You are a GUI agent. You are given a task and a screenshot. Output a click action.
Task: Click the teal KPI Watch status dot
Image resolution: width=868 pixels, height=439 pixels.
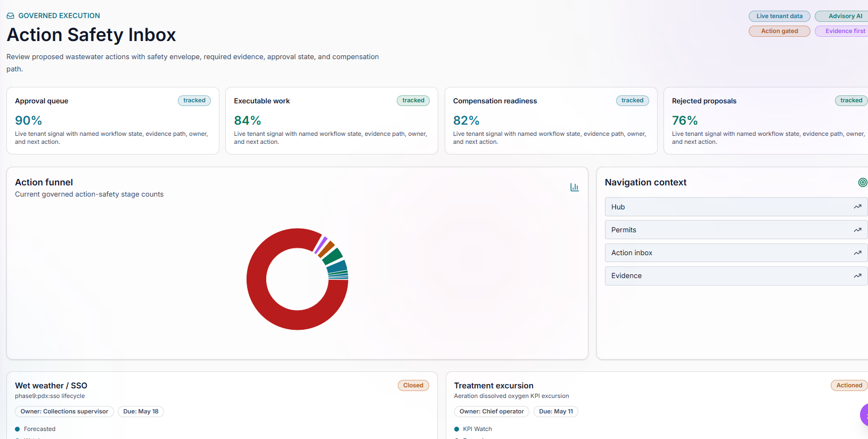[456, 429]
